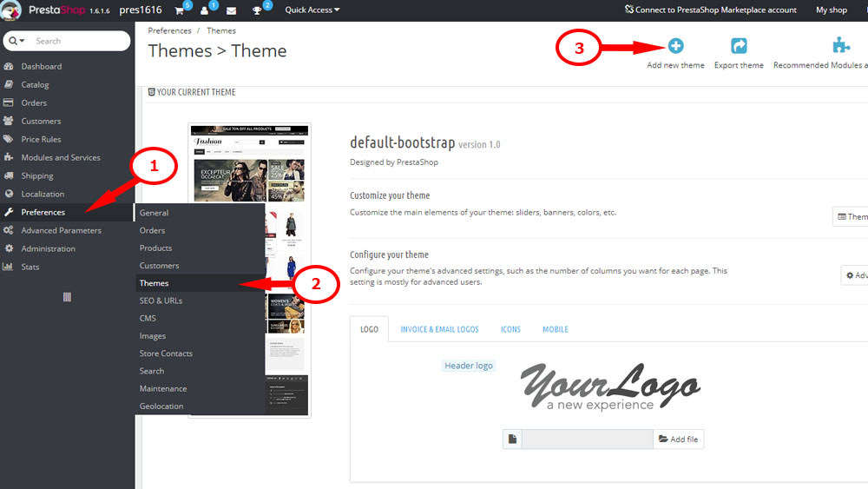Click the Price Rules tag icon

coord(9,140)
